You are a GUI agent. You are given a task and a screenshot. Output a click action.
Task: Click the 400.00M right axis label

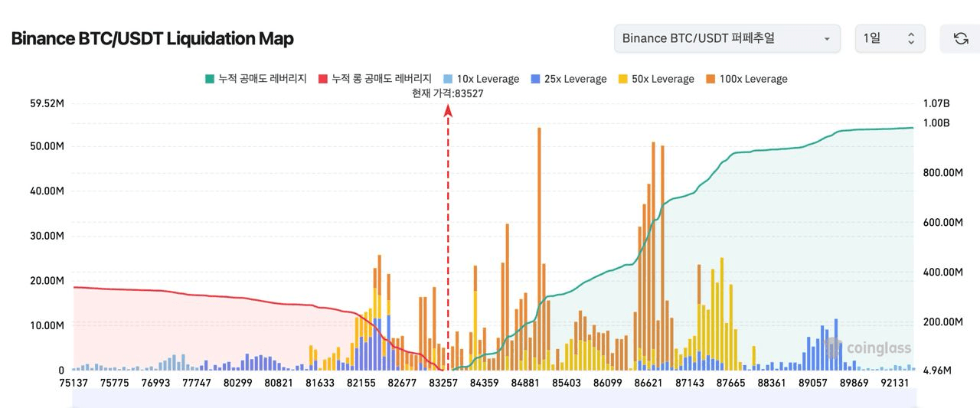(942, 273)
